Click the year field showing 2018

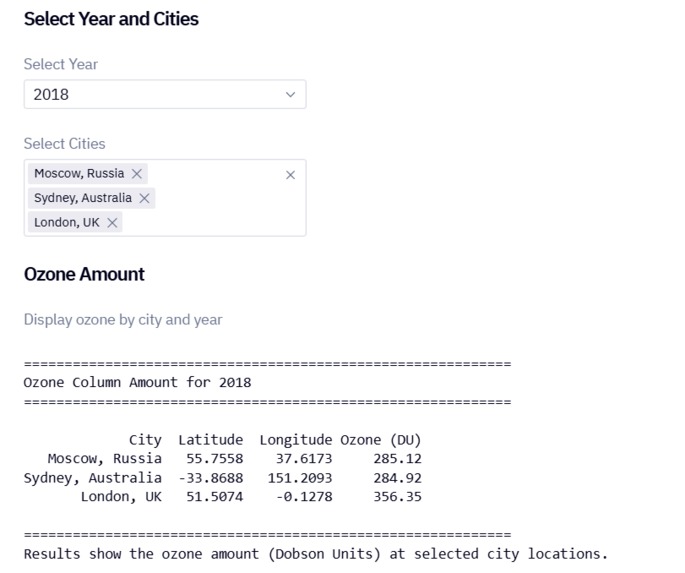click(165, 94)
